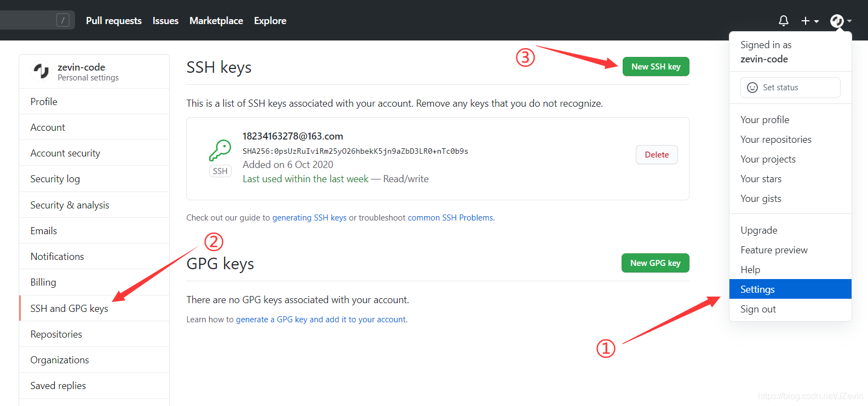Open Security & analysis settings
The image size is (868, 406).
tap(94, 205)
